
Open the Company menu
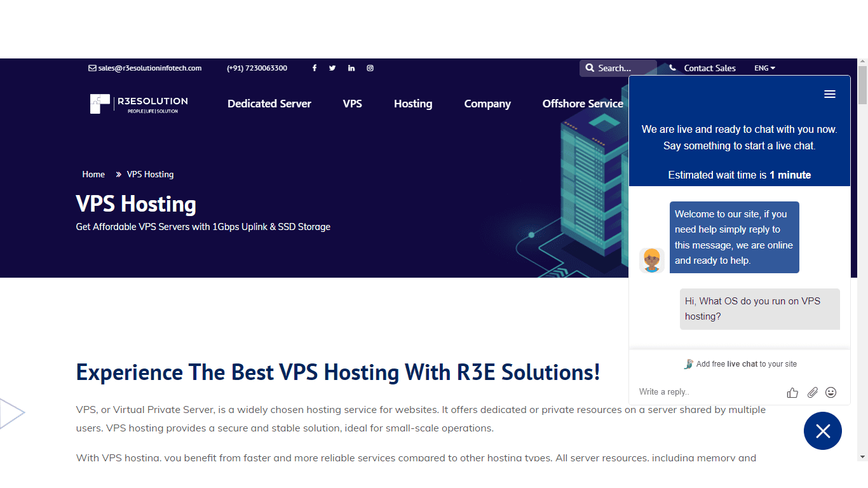coord(487,104)
